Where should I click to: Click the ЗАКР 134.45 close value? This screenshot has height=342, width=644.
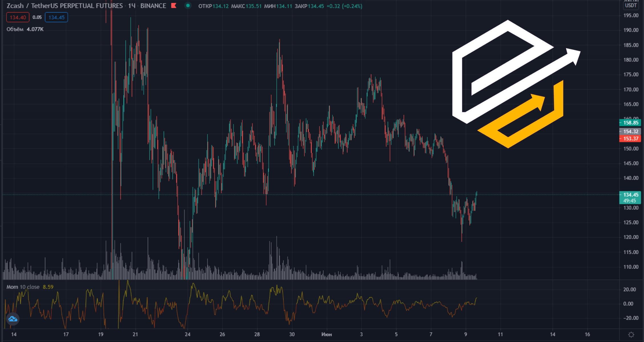(309, 6)
